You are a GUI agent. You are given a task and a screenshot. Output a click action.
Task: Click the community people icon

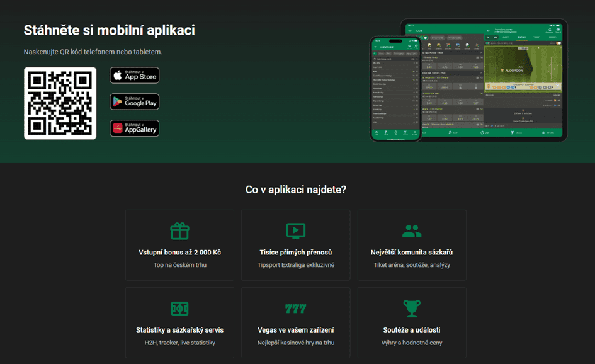412,230
